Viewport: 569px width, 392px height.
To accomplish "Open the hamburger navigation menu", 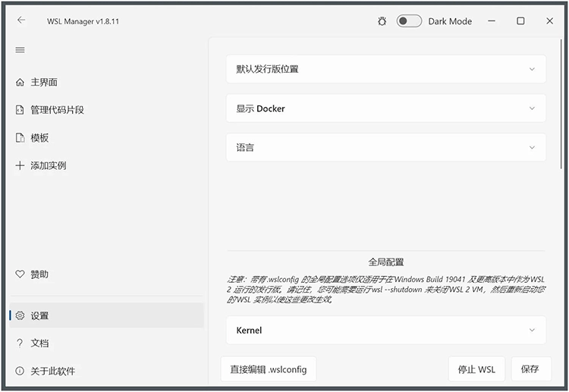I will (x=20, y=50).
